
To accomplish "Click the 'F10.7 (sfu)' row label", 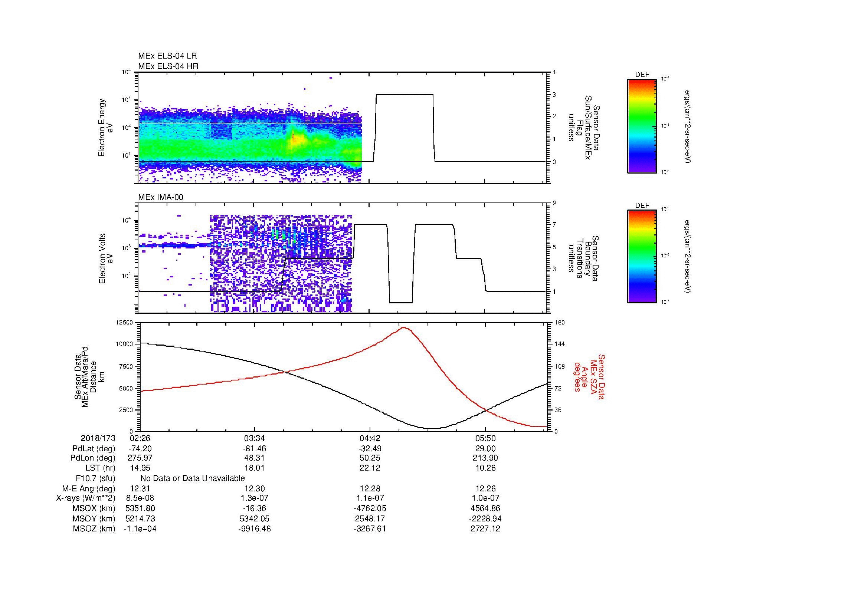I will 96,478.
